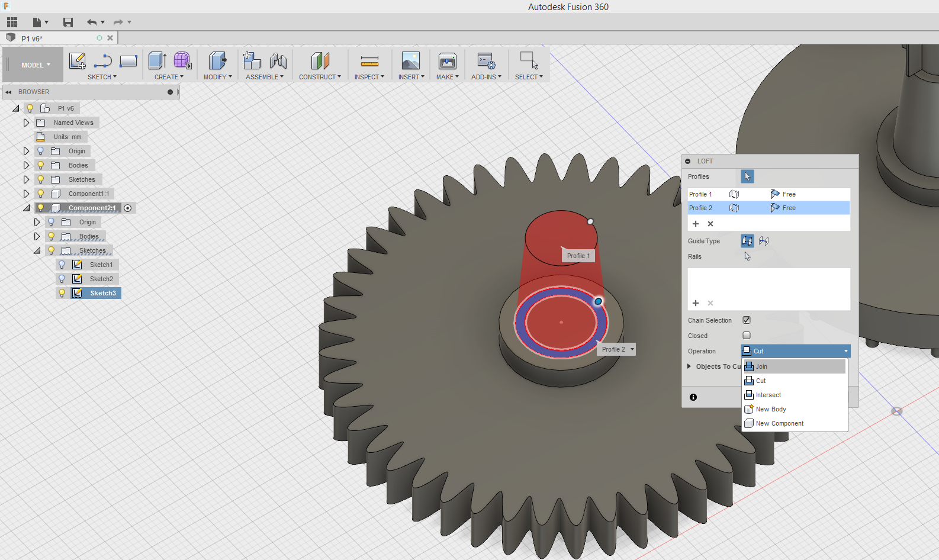Open the CREATE menu
Screen dimensions: 939x560
169,77
